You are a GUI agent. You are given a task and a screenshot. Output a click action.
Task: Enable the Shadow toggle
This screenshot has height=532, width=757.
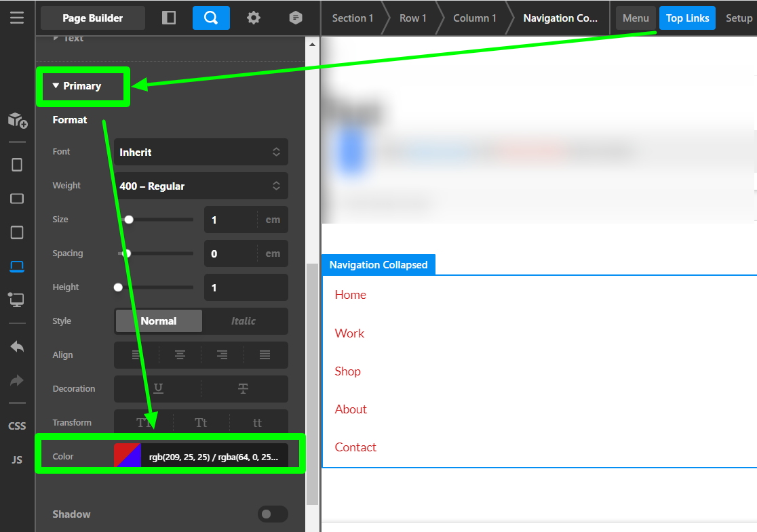pos(273,514)
